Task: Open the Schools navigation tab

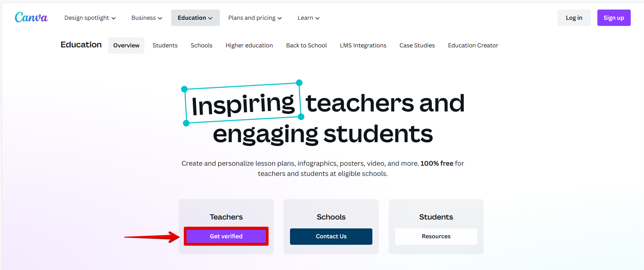Action: click(x=202, y=45)
